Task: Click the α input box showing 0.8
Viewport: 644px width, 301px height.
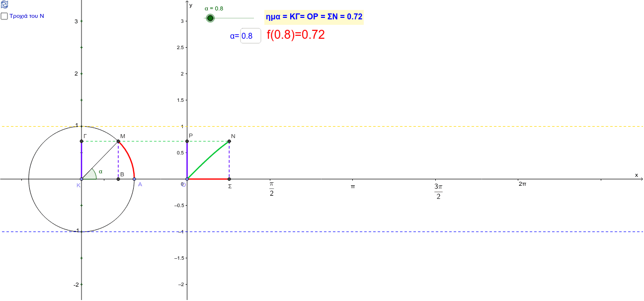Action: point(250,36)
